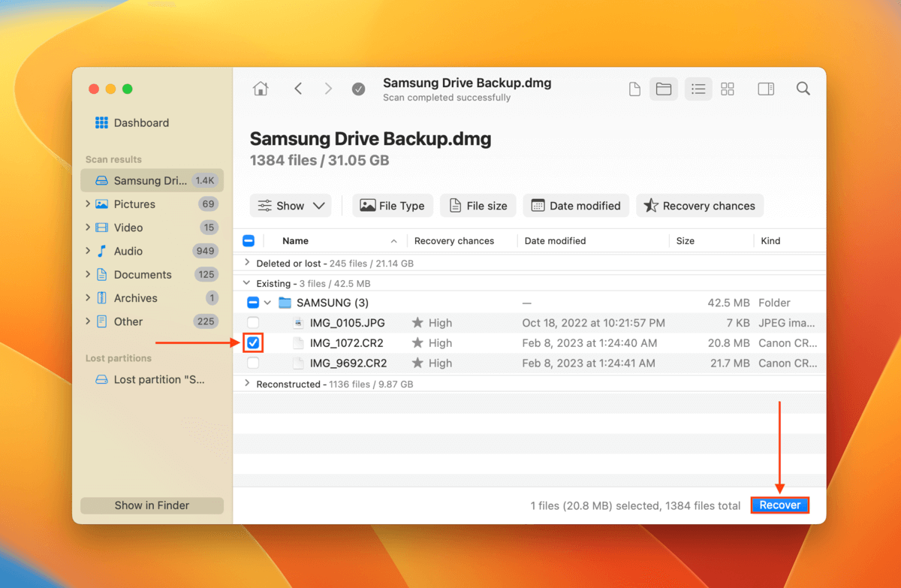Select the folder view icon in toolbar

663,89
